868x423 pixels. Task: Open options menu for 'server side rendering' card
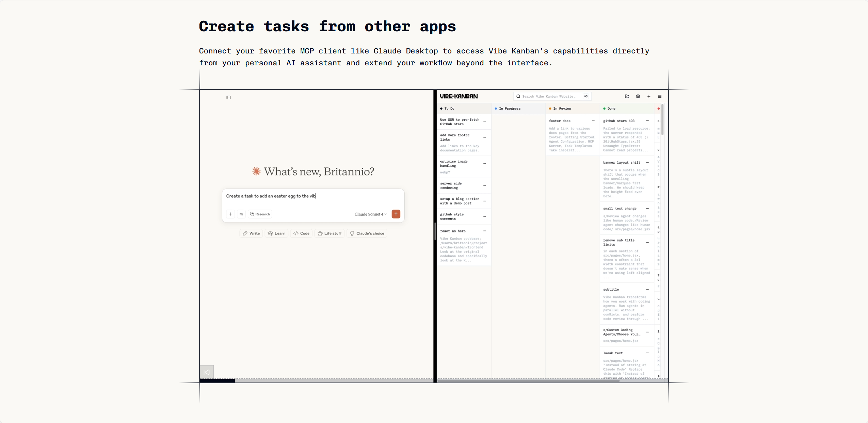pos(485,185)
